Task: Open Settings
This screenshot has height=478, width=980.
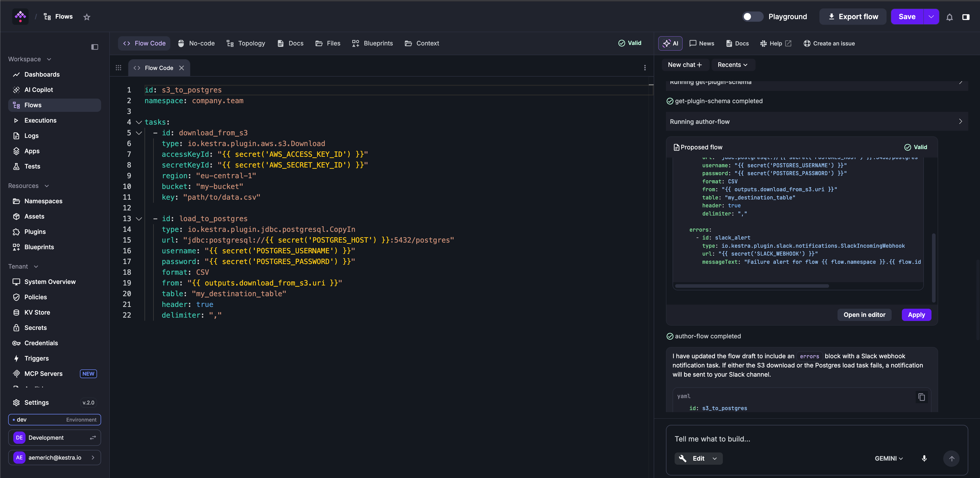Action: coord(54,402)
